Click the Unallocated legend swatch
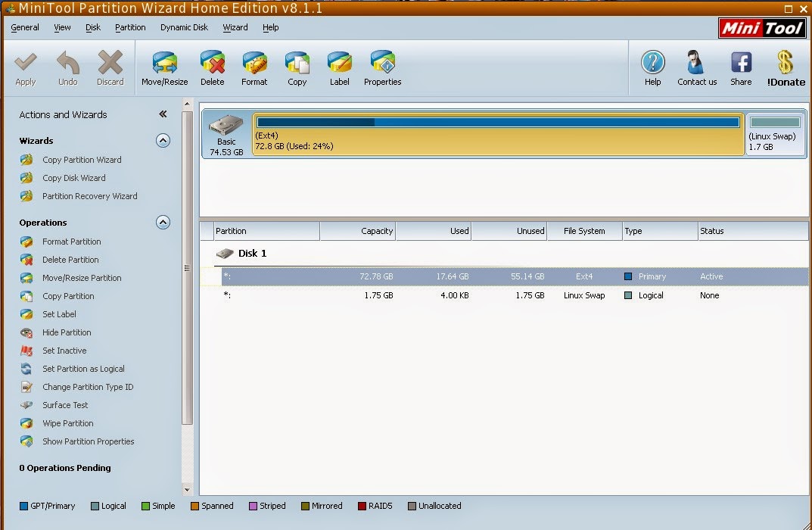The height and width of the screenshot is (530, 812). pyautogui.click(x=412, y=507)
